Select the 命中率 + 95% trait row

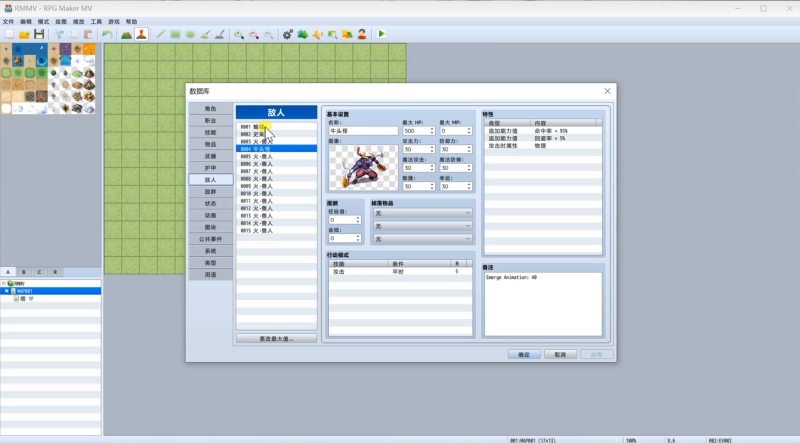point(543,131)
